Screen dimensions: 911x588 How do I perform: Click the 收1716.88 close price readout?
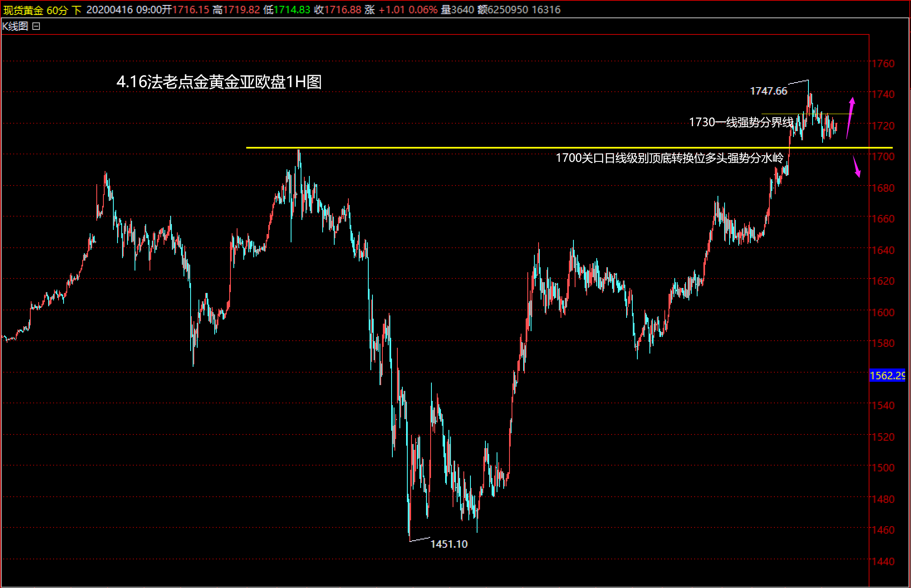pos(338,10)
